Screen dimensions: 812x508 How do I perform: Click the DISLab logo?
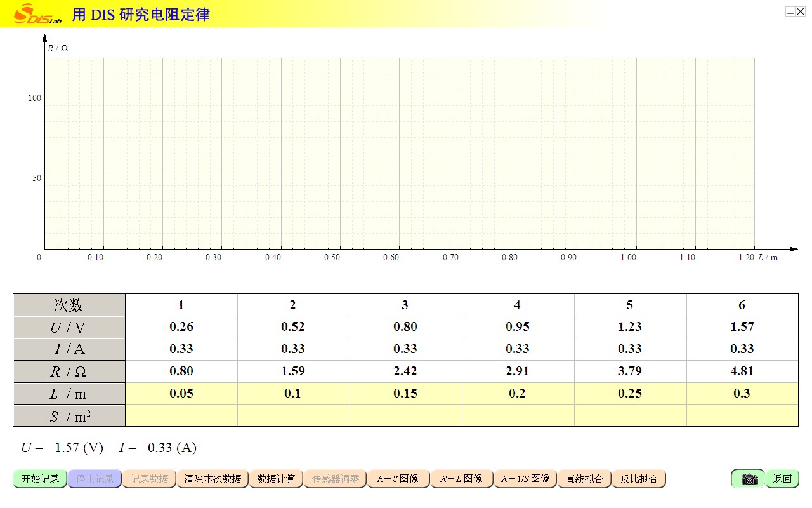coord(37,14)
